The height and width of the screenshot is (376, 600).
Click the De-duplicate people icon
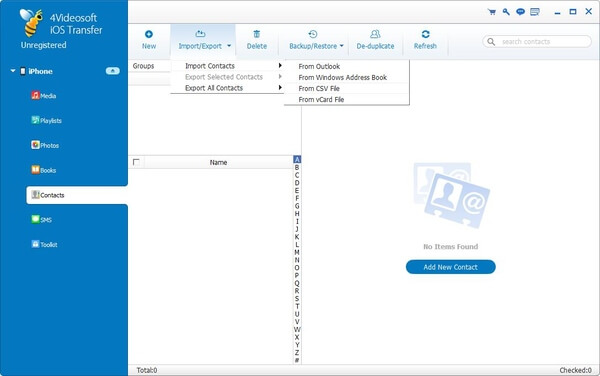coord(375,34)
